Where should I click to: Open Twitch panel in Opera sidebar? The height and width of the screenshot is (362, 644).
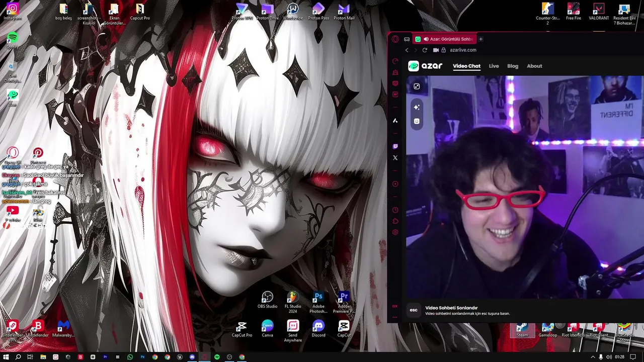click(395, 146)
